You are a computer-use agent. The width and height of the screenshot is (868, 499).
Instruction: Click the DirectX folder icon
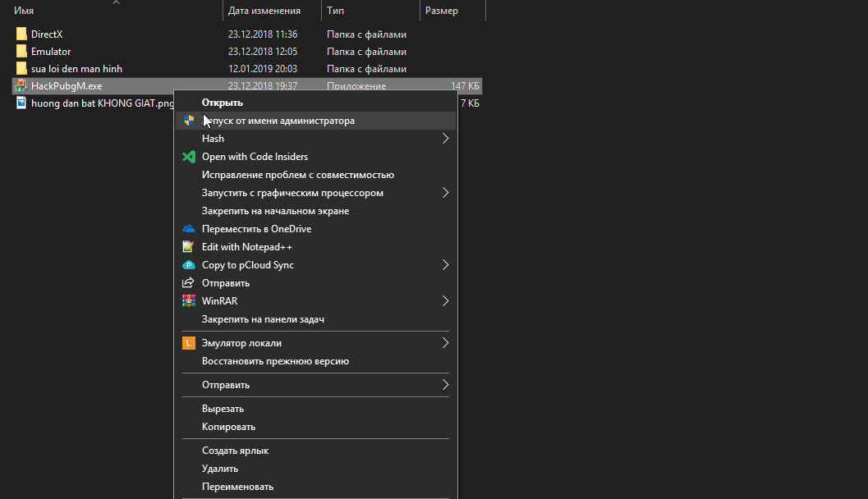click(x=21, y=34)
